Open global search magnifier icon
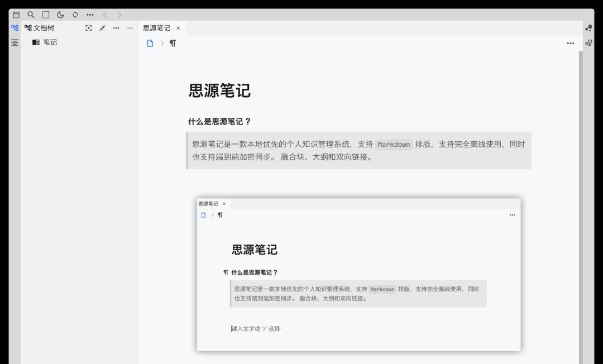 [x=31, y=15]
